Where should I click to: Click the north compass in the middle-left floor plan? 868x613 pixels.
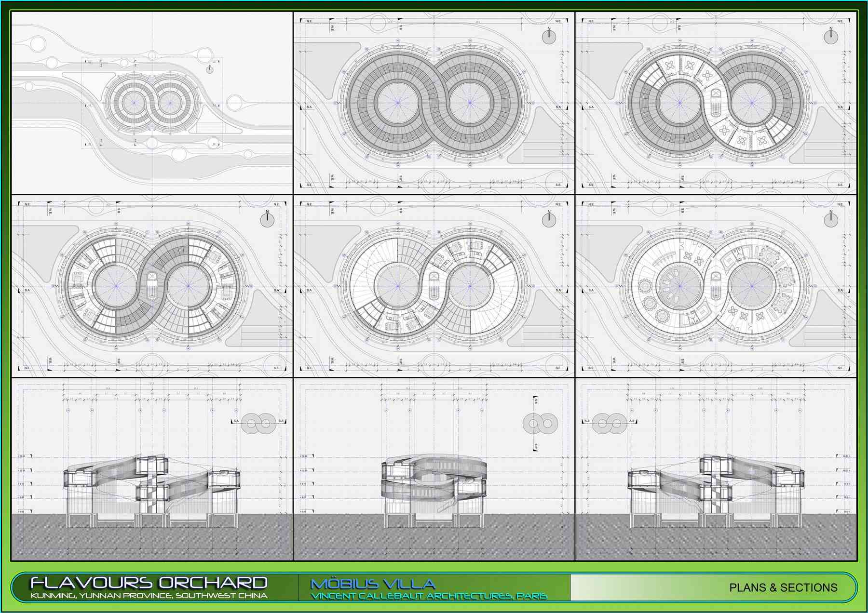(x=267, y=219)
